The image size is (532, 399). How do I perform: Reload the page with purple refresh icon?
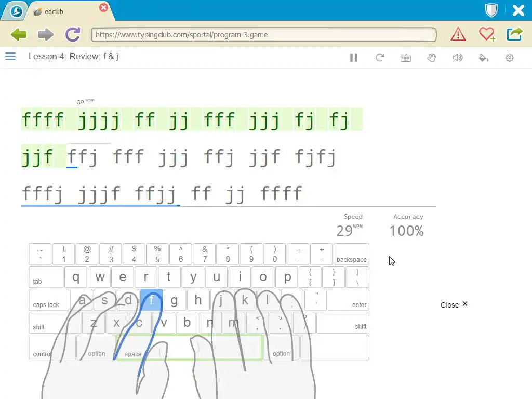[x=73, y=34]
